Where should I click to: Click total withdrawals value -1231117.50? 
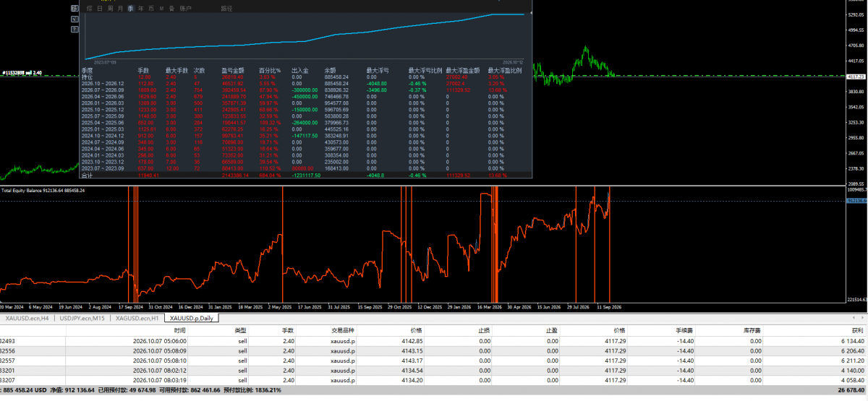(306, 176)
